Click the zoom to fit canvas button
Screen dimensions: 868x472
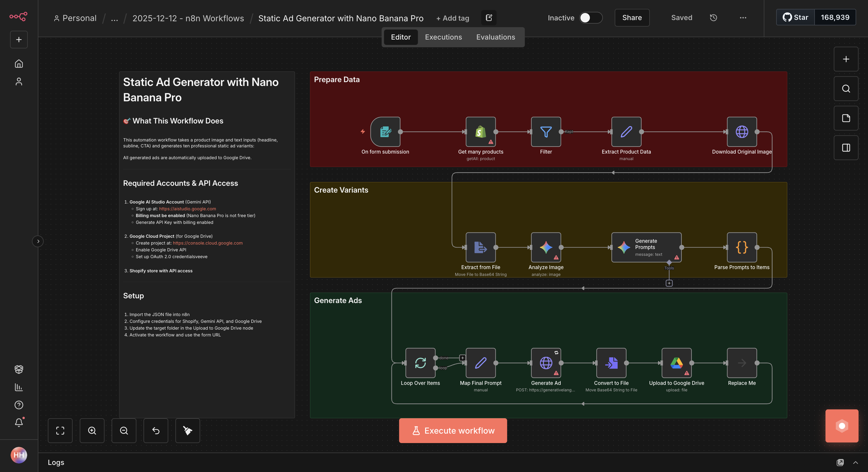60,431
